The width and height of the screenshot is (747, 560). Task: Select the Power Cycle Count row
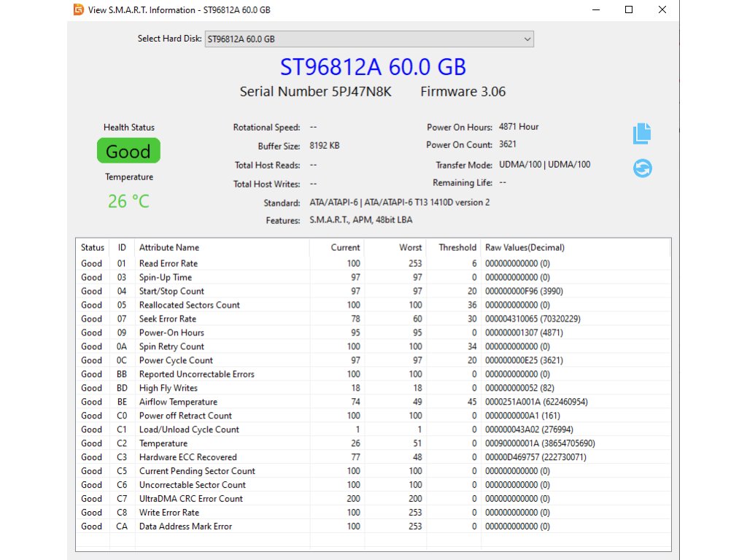(x=373, y=360)
